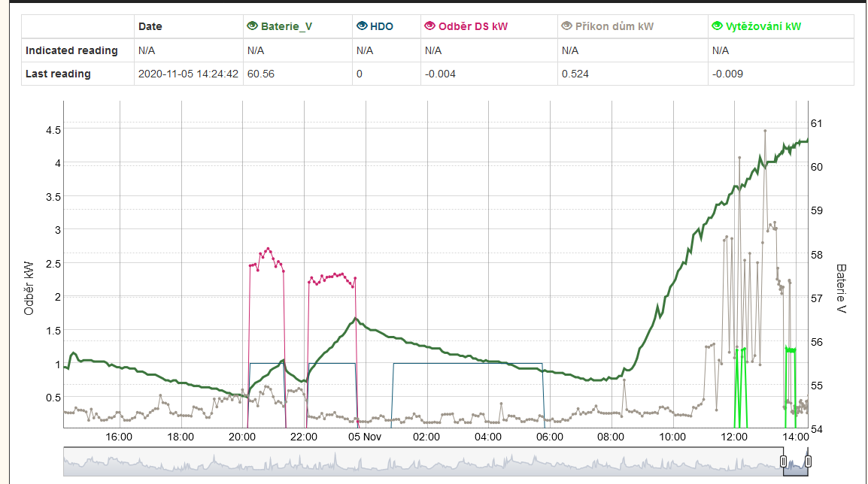Select the Příkon dům last reading 0.524
Screen dimensions: 868x484
pos(575,74)
